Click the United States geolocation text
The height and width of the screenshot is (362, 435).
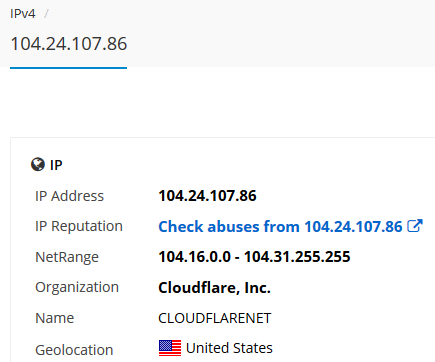pyautogui.click(x=229, y=348)
